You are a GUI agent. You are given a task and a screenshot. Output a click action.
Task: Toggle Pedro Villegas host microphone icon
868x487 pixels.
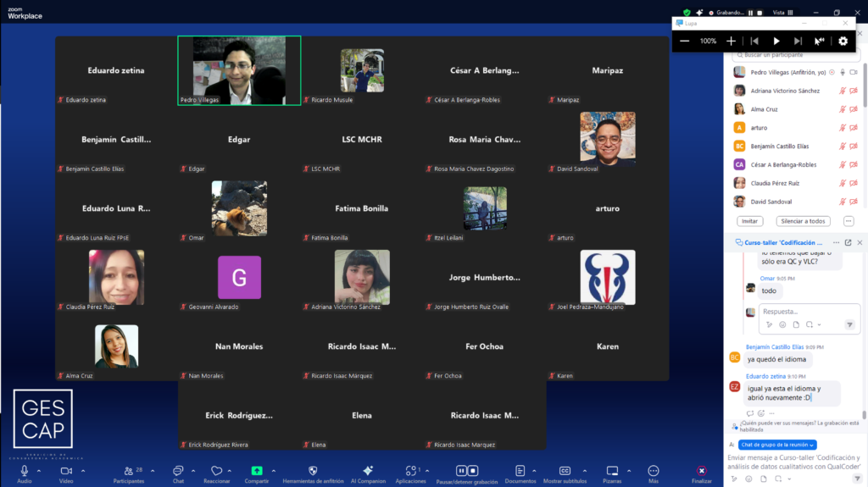[x=843, y=72]
